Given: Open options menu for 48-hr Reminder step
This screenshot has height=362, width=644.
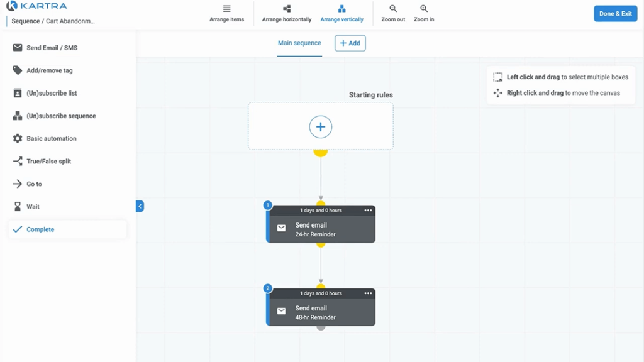Looking at the screenshot, I should click(368, 293).
